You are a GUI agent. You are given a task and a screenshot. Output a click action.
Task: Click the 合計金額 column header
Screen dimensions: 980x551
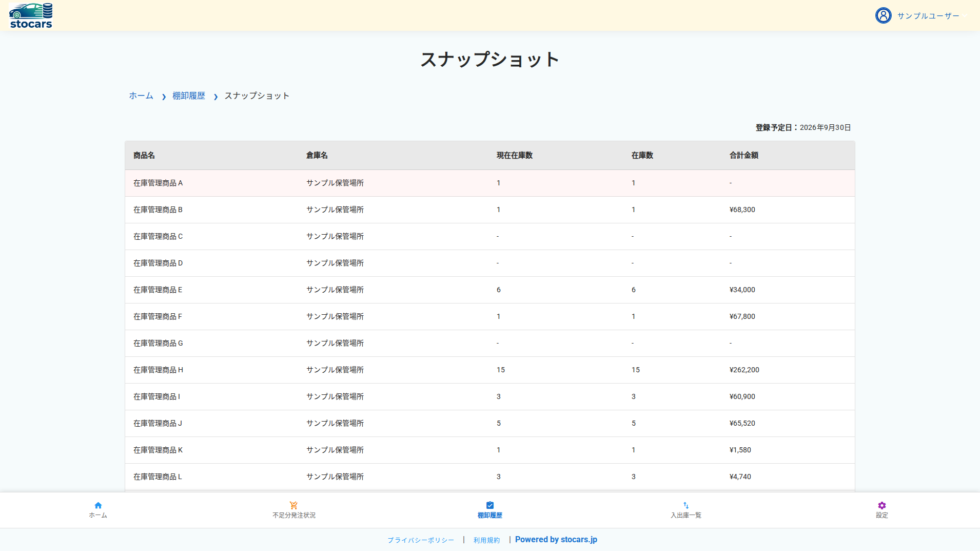[x=744, y=155]
